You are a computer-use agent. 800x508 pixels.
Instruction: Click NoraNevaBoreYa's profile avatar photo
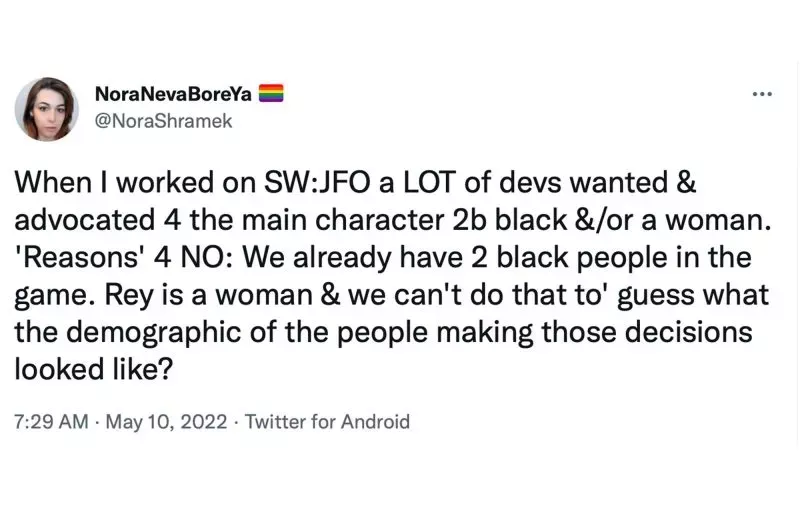(46, 109)
